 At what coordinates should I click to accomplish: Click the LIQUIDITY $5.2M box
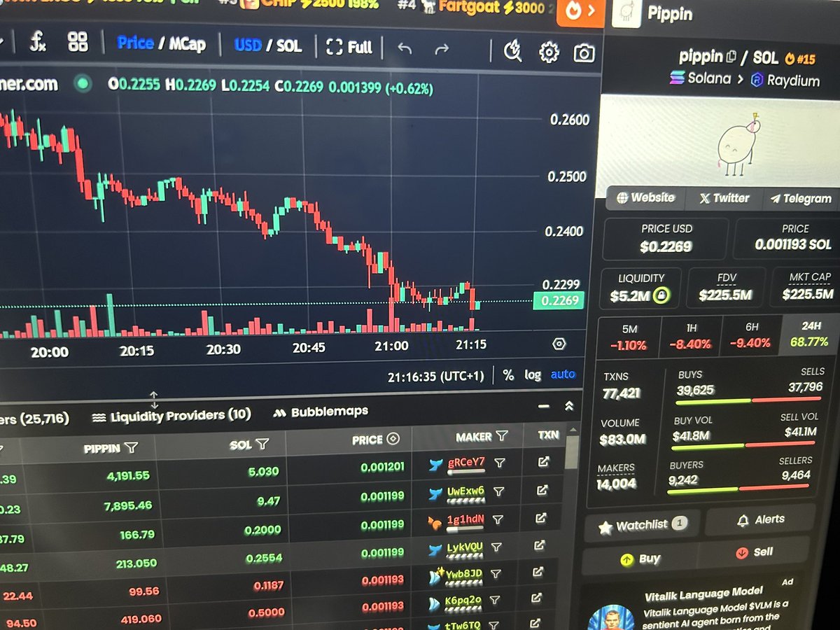click(640, 288)
